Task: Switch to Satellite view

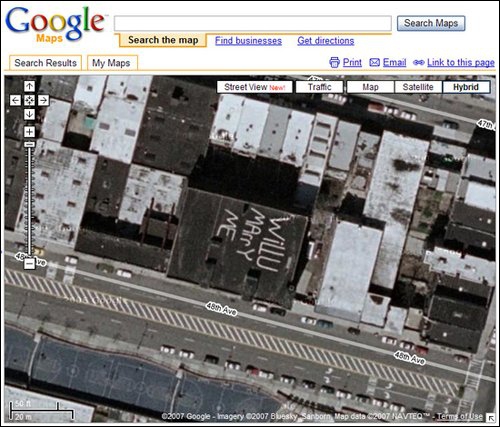Action: (x=418, y=87)
